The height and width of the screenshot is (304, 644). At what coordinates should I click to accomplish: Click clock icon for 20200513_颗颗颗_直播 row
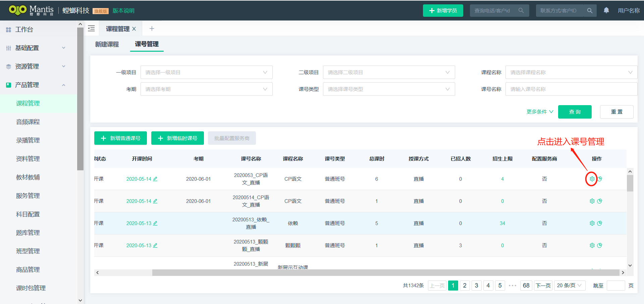tap(600, 245)
